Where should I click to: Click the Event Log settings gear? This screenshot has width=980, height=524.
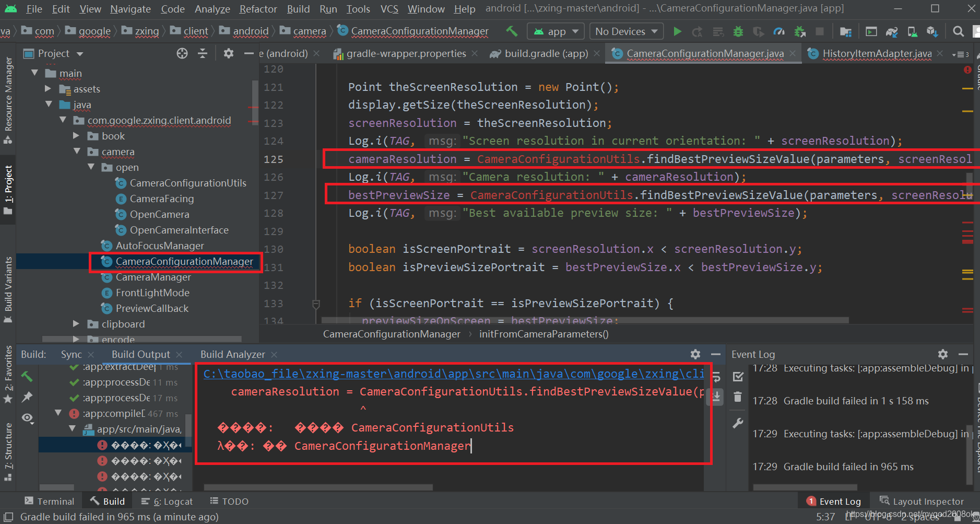pyautogui.click(x=943, y=354)
